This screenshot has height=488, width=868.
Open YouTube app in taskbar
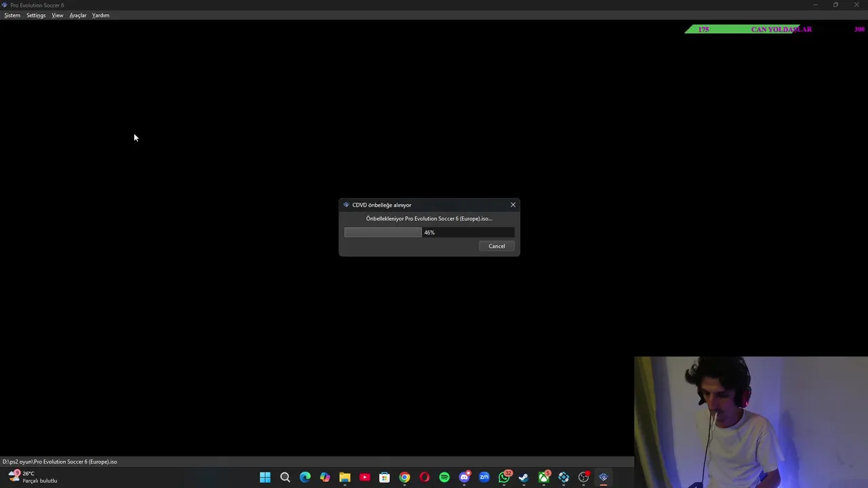(365, 477)
